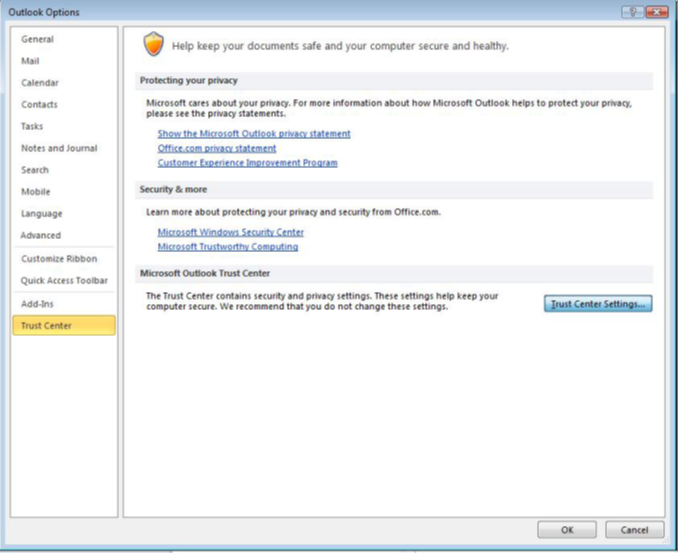The image size is (678, 553).
Task: Open the Advanced category
Action: pyautogui.click(x=64, y=235)
